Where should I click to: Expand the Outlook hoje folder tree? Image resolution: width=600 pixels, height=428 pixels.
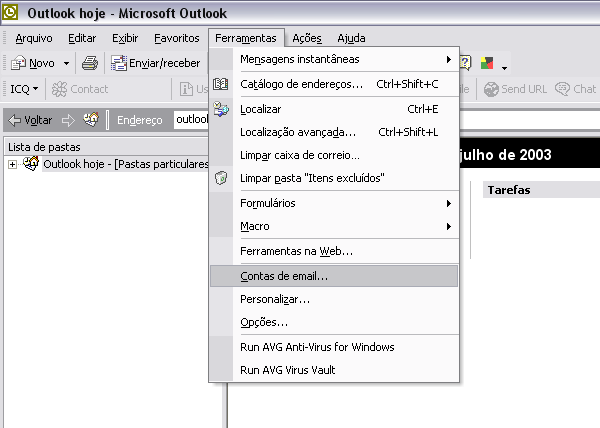click(12, 164)
